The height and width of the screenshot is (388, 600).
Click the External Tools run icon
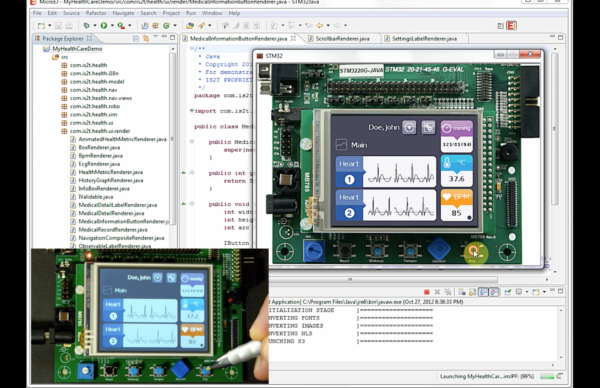click(121, 26)
